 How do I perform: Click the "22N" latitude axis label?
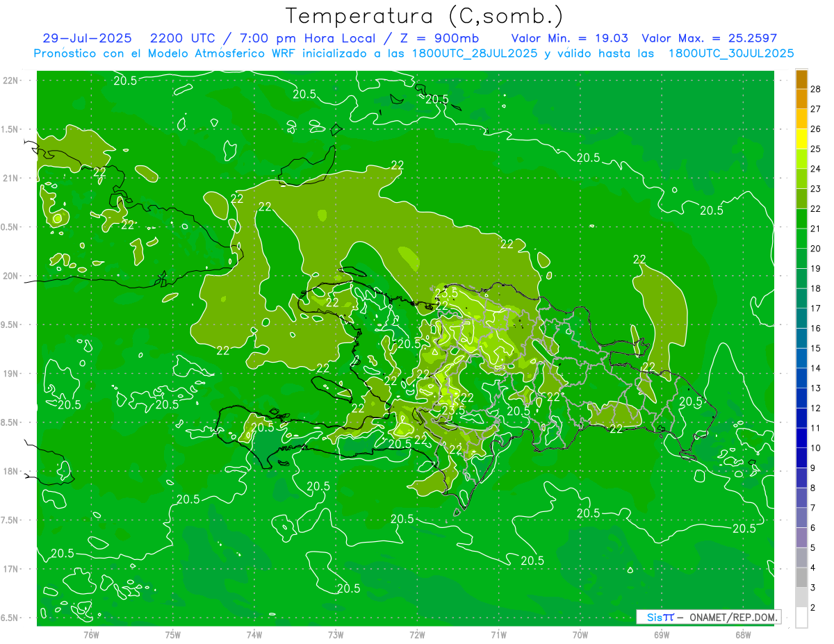pyautogui.click(x=12, y=81)
